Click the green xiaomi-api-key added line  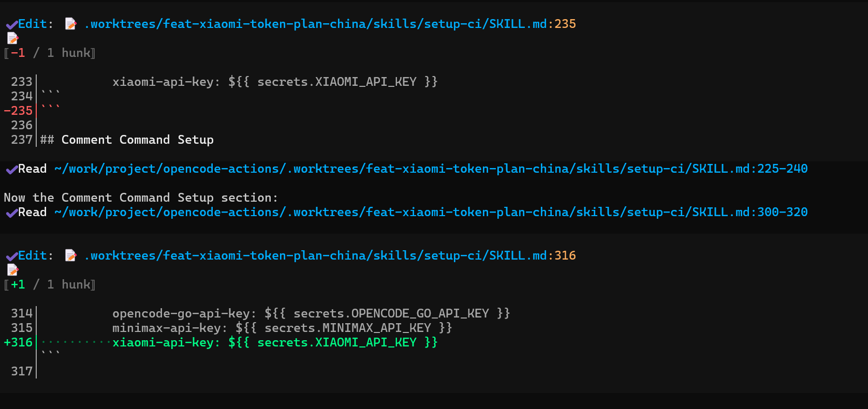coord(275,342)
